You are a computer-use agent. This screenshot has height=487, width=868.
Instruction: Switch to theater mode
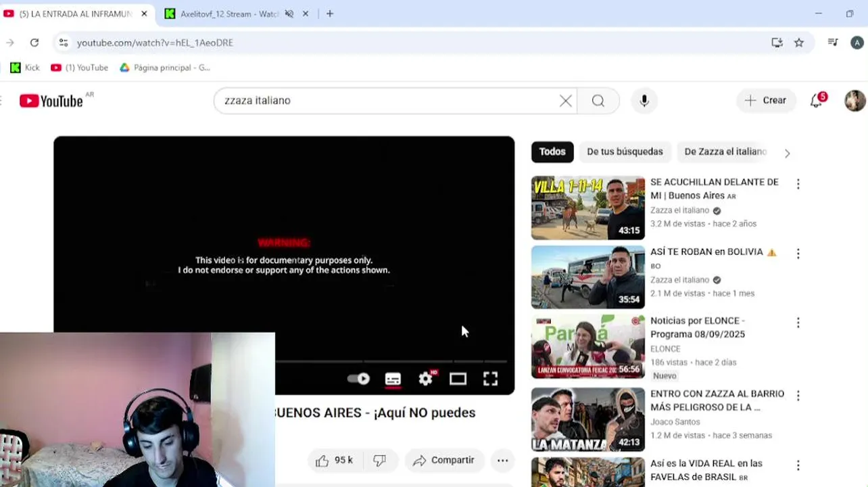[458, 379]
